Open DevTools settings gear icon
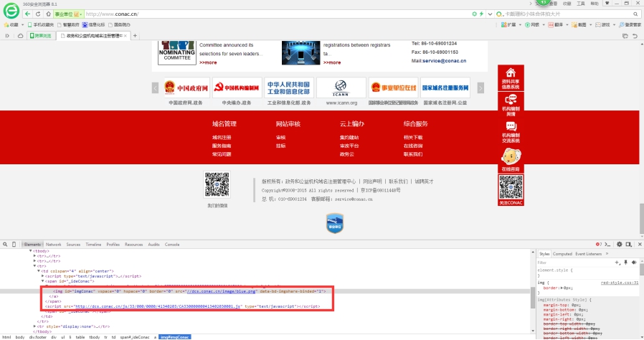This screenshot has height=340, width=644. point(620,245)
